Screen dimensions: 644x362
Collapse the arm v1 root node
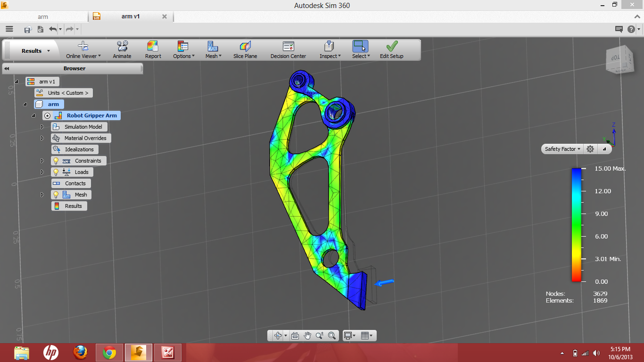(x=17, y=82)
